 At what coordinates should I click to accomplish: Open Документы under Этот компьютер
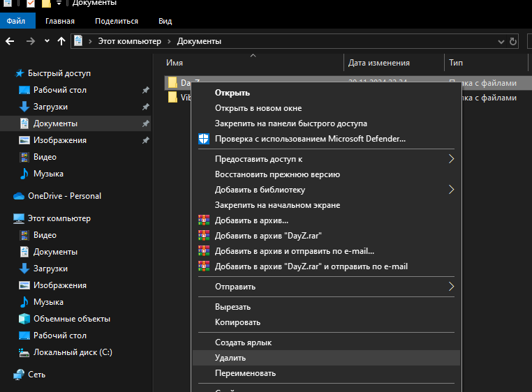(55, 252)
